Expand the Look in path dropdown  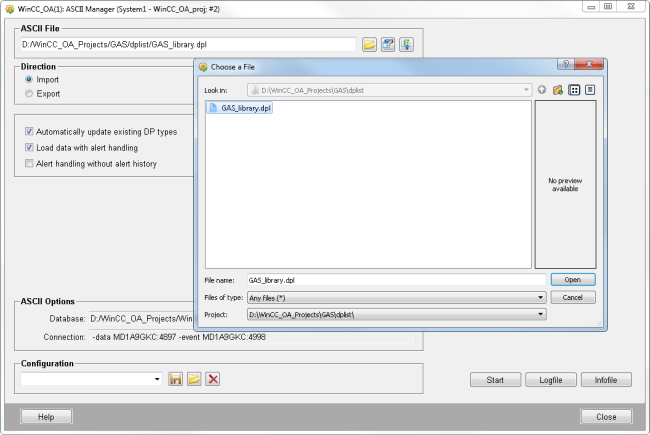[x=526, y=90]
